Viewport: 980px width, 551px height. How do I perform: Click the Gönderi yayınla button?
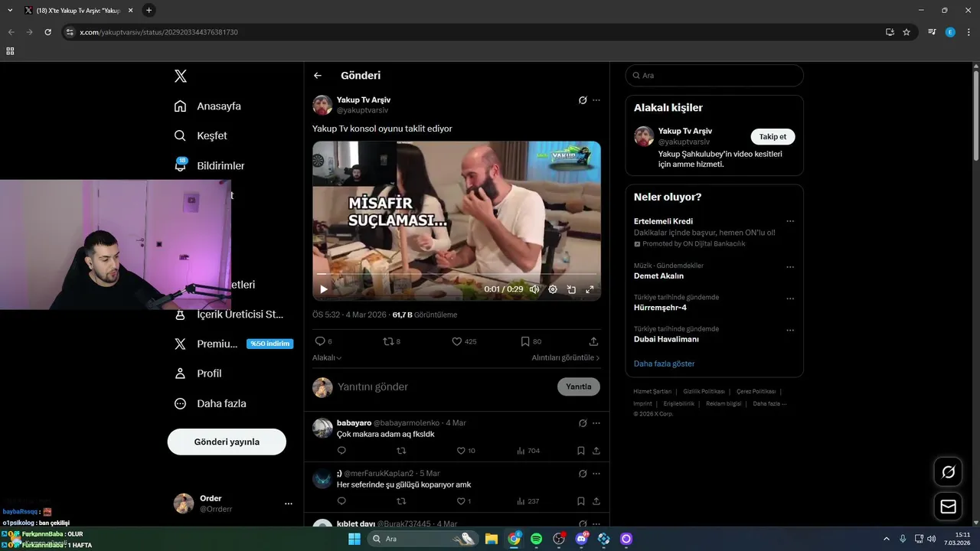click(x=227, y=442)
